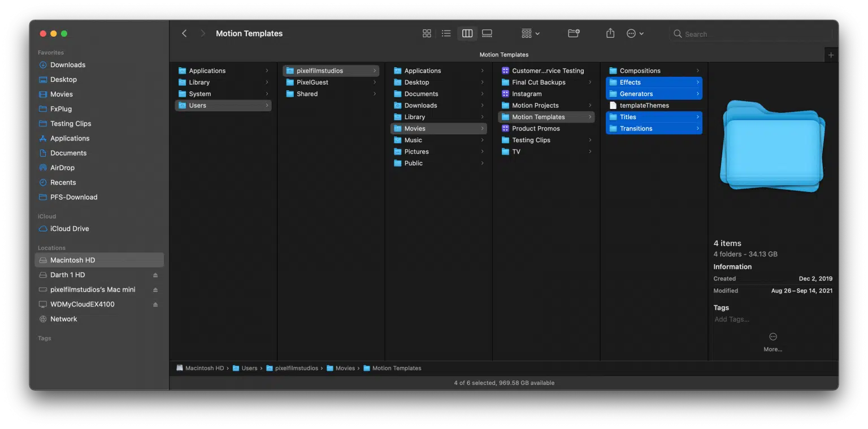Select the Titles folder
This screenshot has height=429, width=868.
654,117
